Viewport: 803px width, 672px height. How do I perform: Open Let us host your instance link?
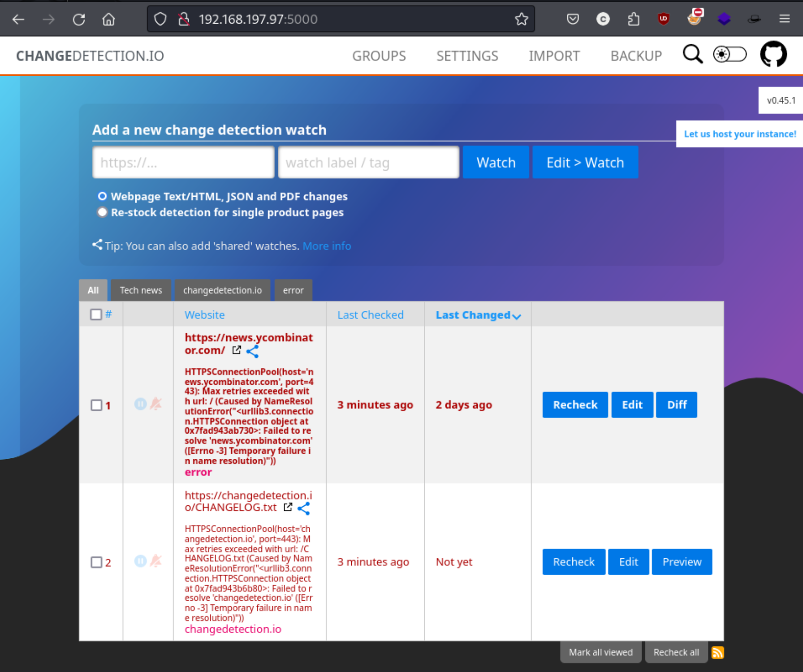point(740,134)
